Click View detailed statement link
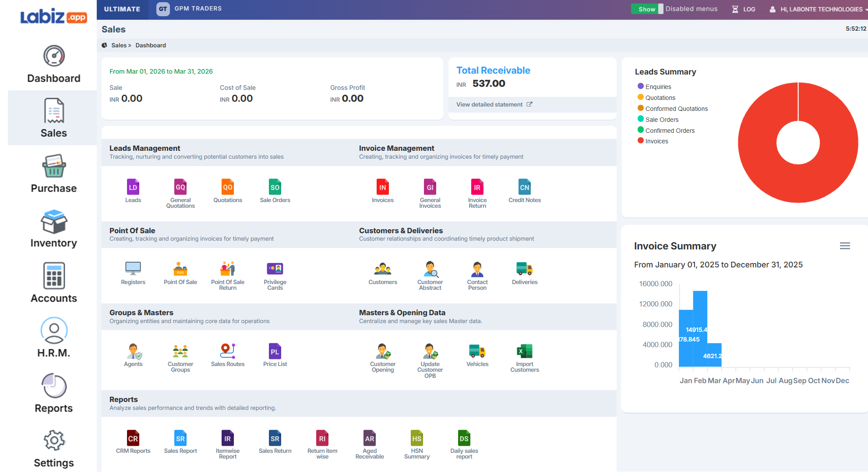 click(x=494, y=104)
